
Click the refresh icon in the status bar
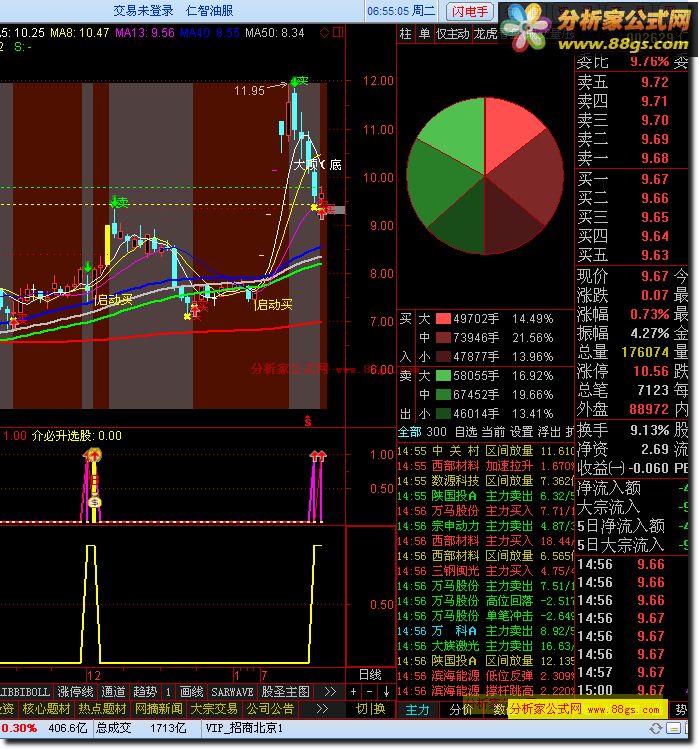[656, 728]
